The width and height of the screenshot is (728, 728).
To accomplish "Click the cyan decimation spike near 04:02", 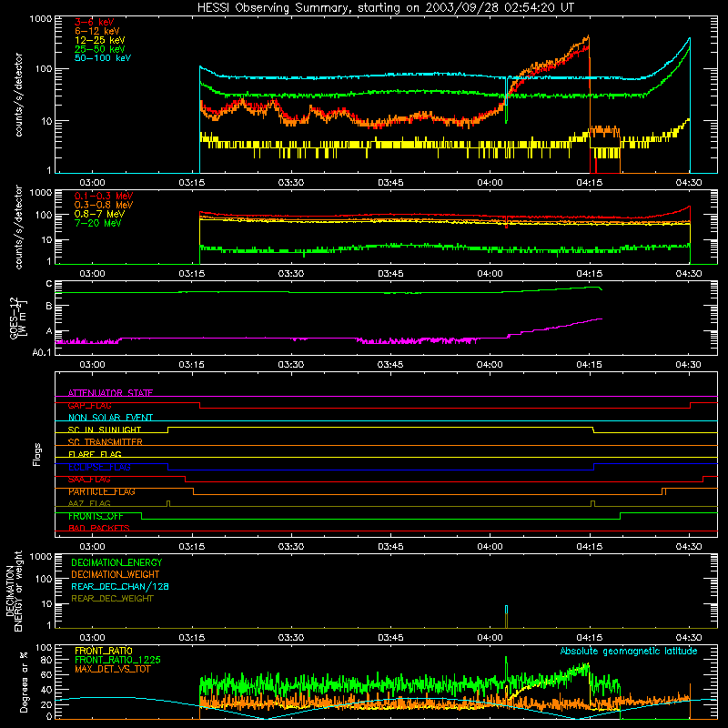I will coord(506,610).
